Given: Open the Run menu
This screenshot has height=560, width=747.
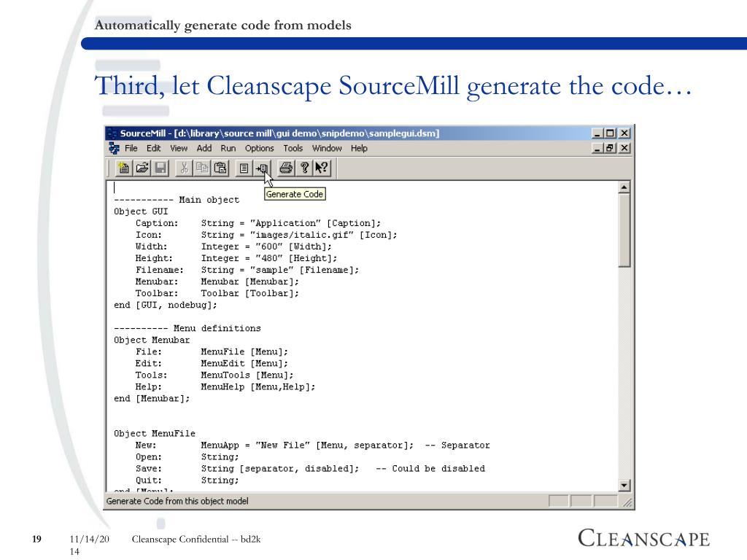Looking at the screenshot, I should click(x=228, y=148).
